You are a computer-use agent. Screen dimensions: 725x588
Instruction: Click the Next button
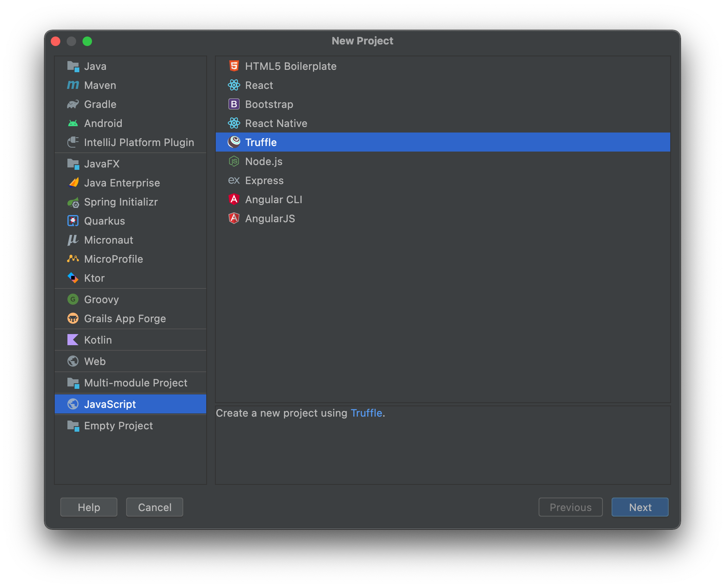(640, 507)
